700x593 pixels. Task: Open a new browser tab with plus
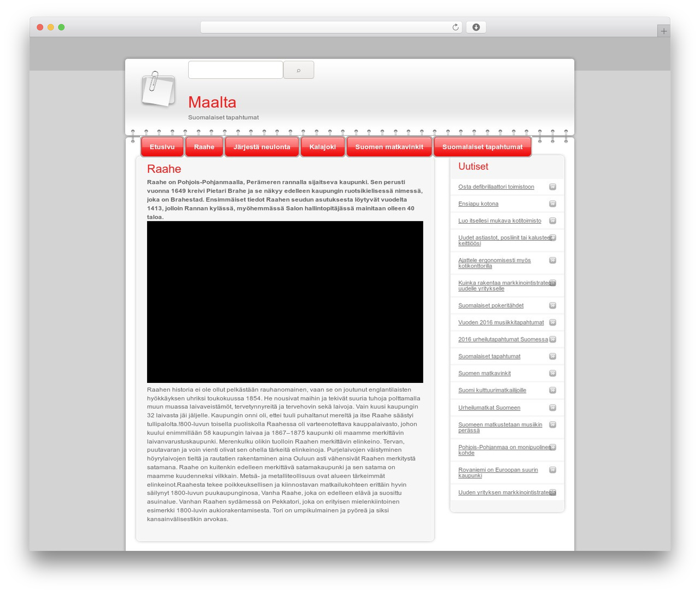663,31
